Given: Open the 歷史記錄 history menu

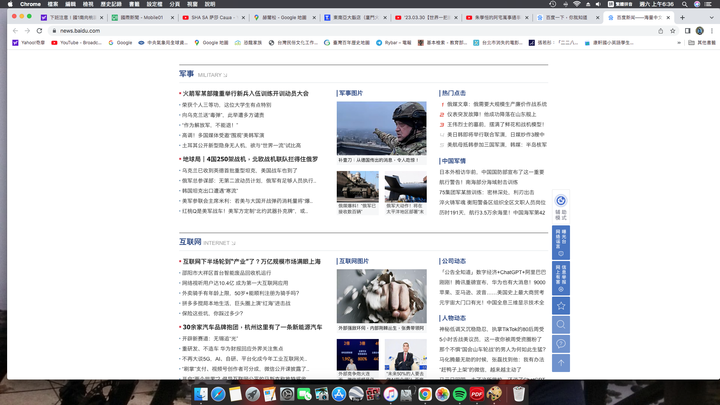Looking at the screenshot, I should (111, 4).
